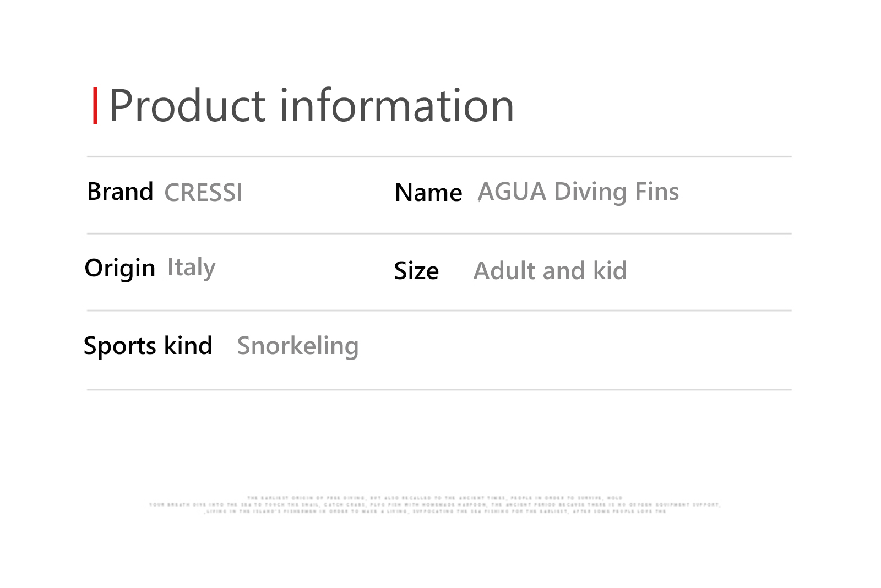Select the Brand label
The width and height of the screenshot is (881, 588).
click(120, 192)
